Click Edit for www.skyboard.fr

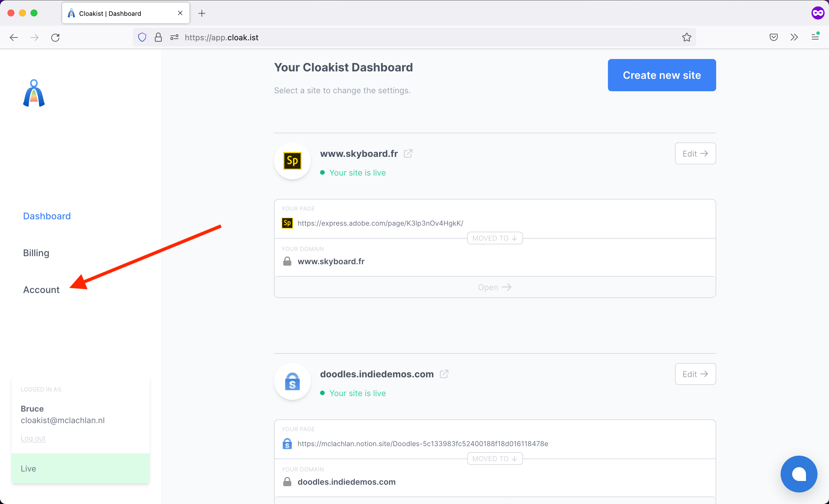pos(695,154)
